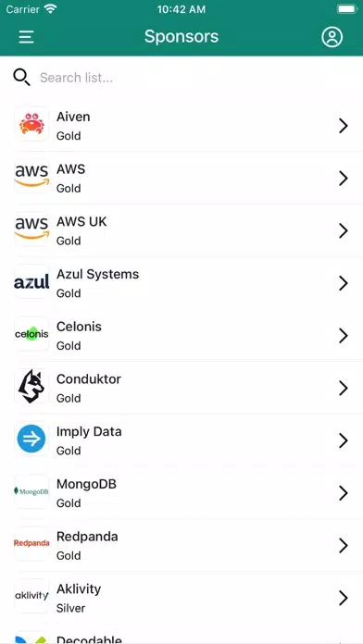
Task: Expand the AWS row chevron
Action: point(344,179)
